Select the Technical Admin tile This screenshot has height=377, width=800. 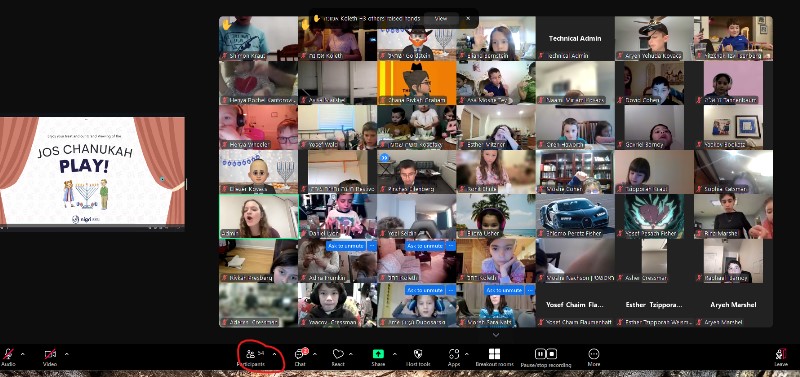point(575,38)
